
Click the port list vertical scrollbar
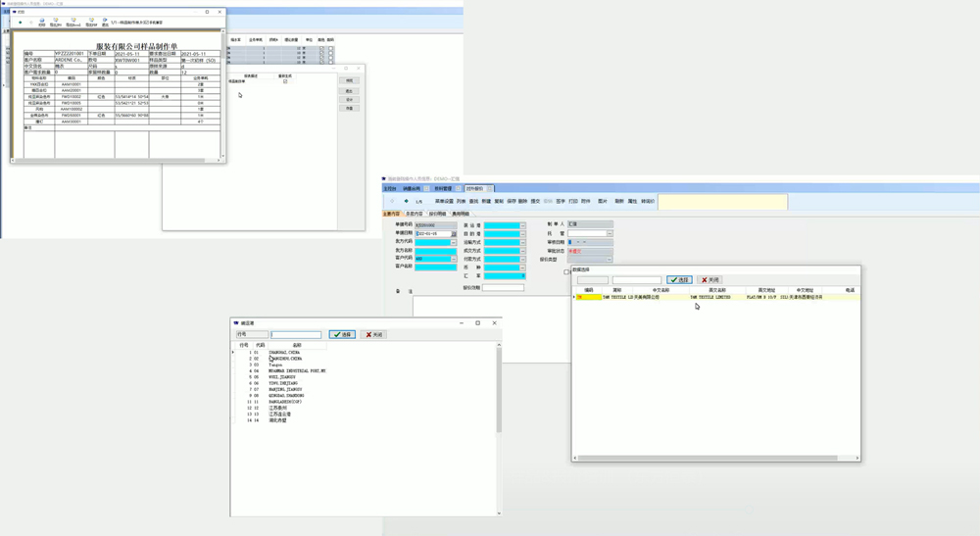pos(499,389)
